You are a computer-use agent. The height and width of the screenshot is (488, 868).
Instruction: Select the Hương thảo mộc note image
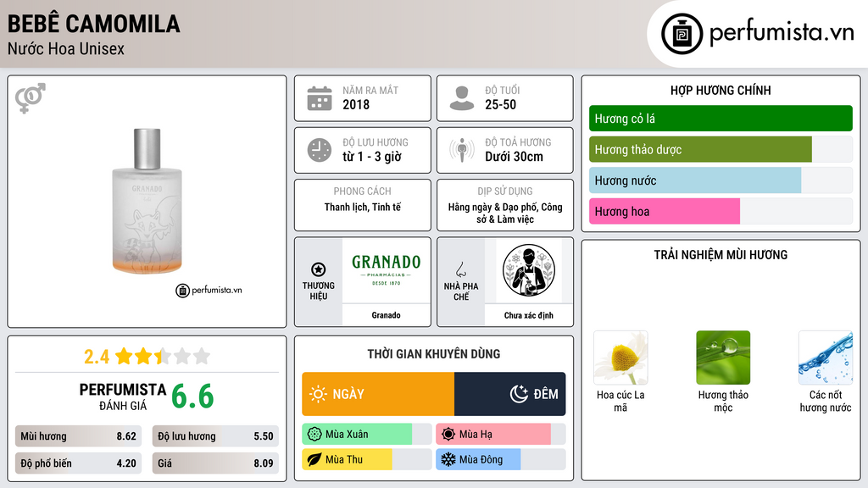pyautogui.click(x=723, y=358)
